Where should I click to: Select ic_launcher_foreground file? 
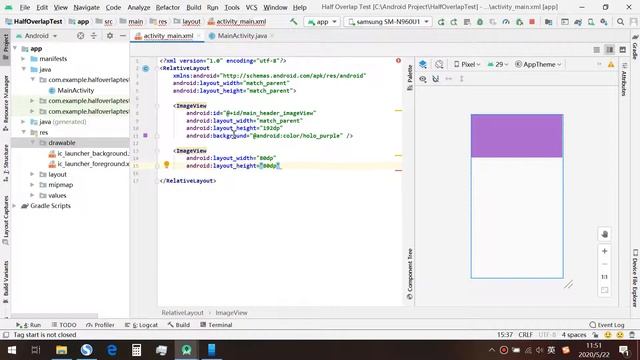pyautogui.click(x=89, y=164)
